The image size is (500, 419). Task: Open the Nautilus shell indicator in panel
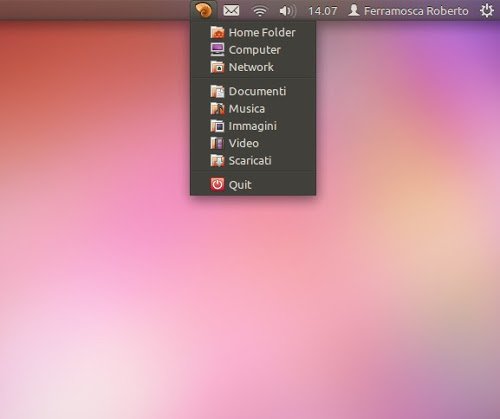click(204, 10)
